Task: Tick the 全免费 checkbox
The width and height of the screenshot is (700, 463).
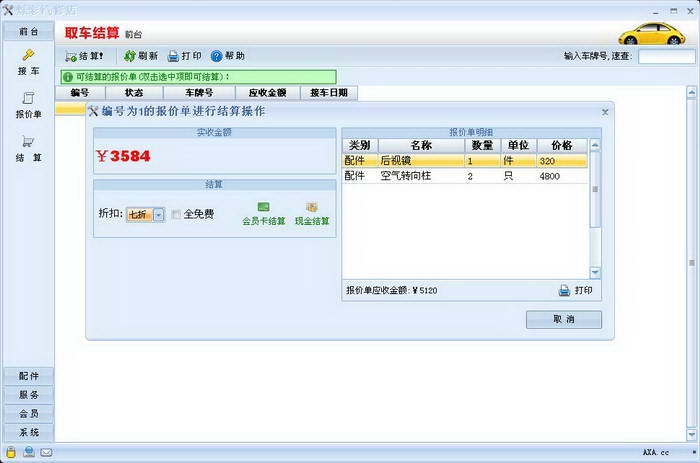Action: click(x=176, y=214)
